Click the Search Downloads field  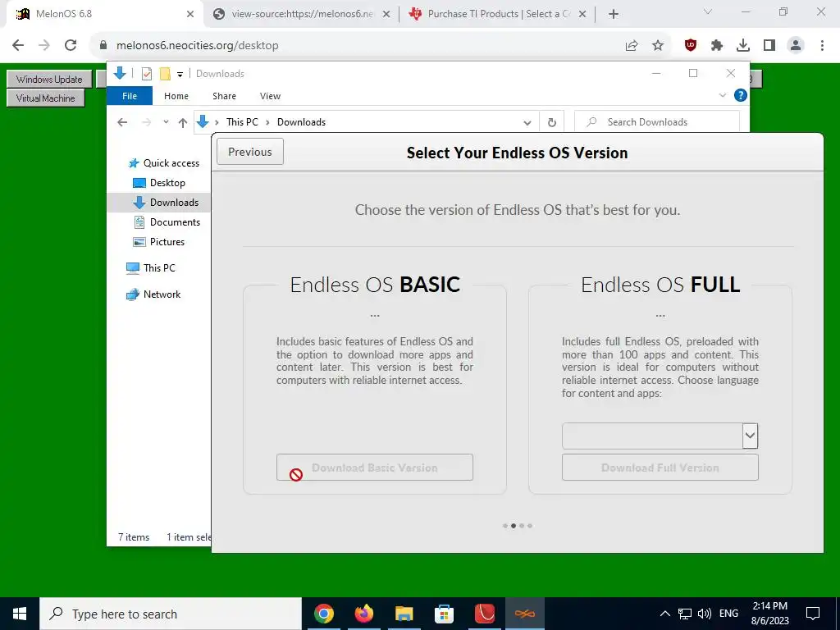657,122
